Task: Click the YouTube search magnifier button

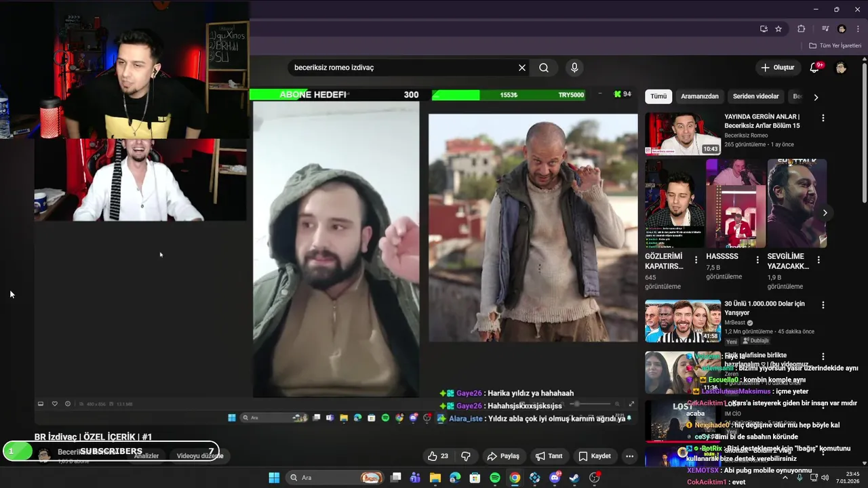Action: pos(544,68)
